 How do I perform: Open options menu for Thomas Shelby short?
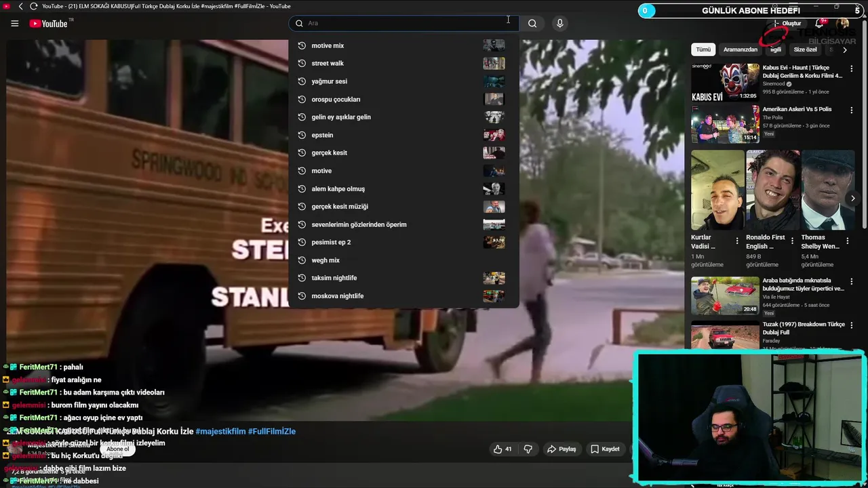click(x=847, y=241)
